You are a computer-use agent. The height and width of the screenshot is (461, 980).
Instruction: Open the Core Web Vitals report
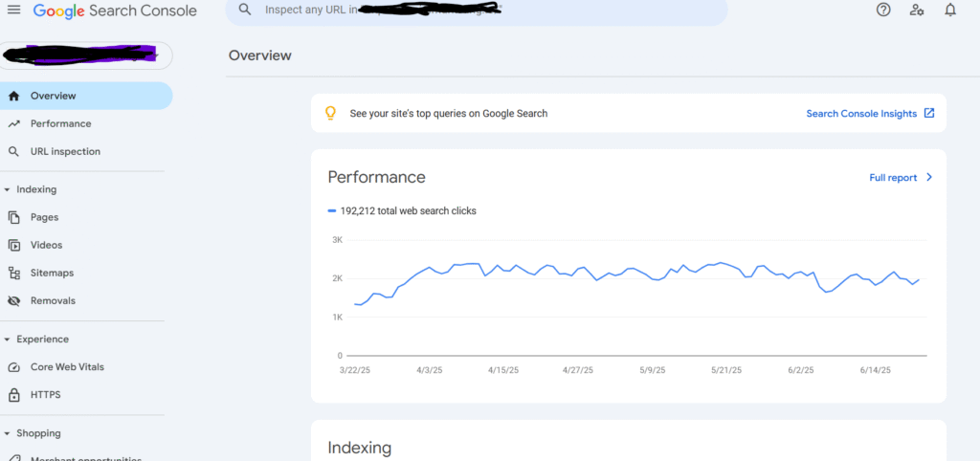86,367
